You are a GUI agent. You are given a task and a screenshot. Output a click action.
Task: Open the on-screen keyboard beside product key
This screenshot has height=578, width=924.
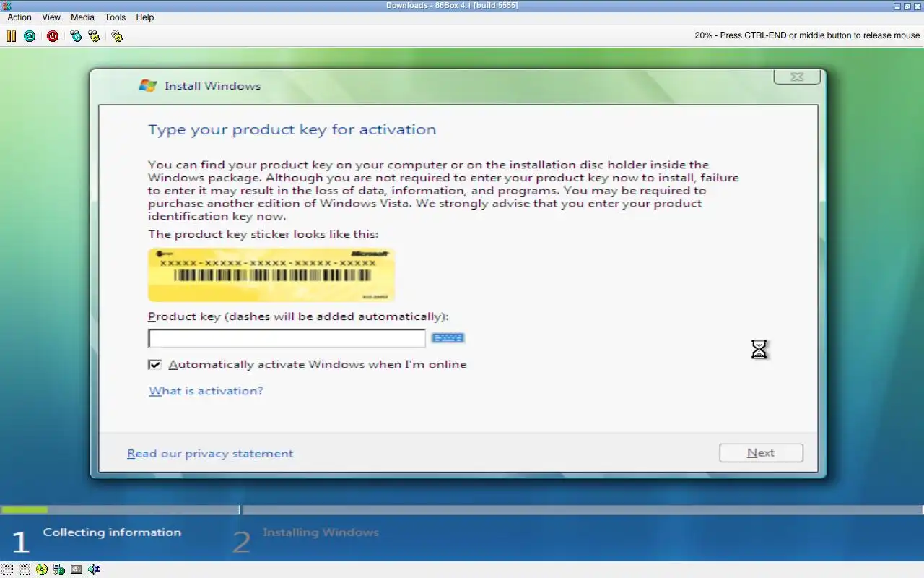click(x=448, y=337)
